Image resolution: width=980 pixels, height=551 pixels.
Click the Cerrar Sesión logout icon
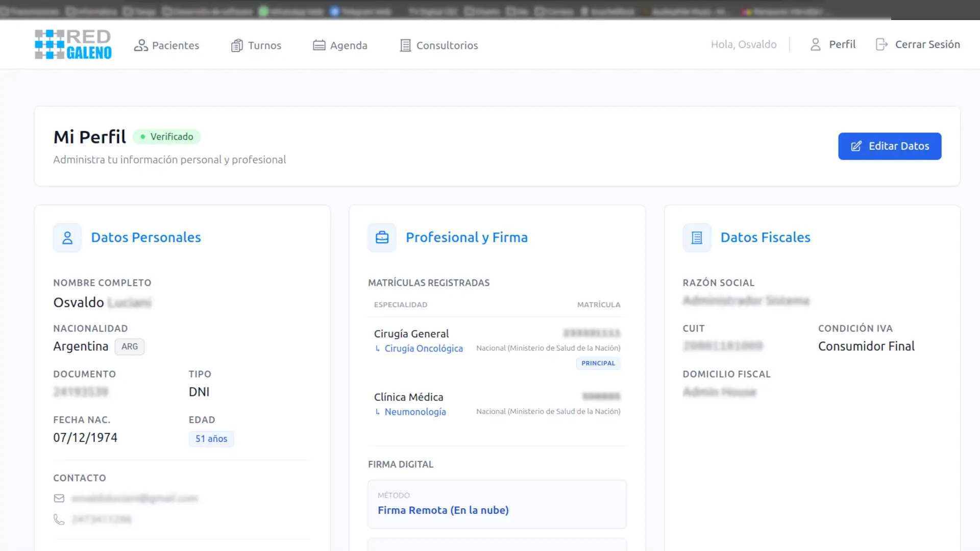pyautogui.click(x=881, y=44)
